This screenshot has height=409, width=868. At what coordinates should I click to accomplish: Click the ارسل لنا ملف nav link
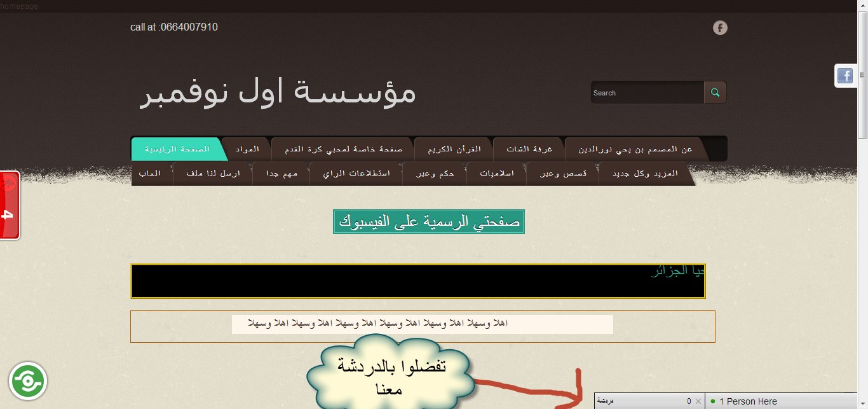pos(212,172)
